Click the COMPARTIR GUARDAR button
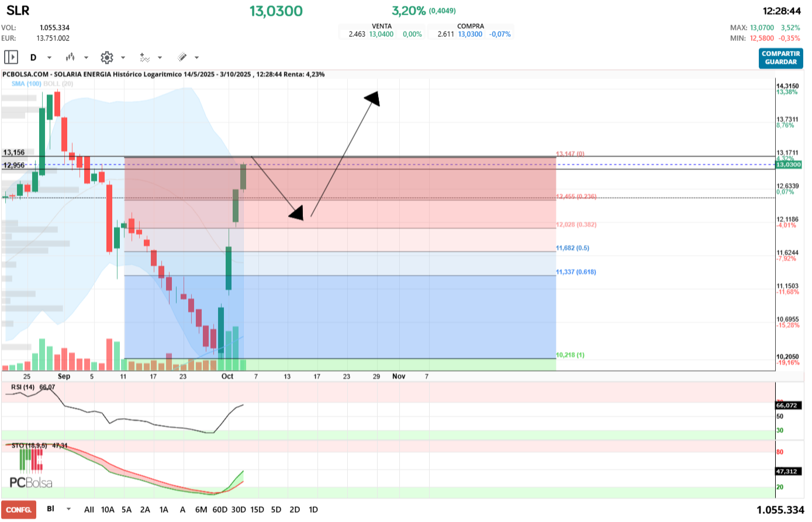 point(780,58)
